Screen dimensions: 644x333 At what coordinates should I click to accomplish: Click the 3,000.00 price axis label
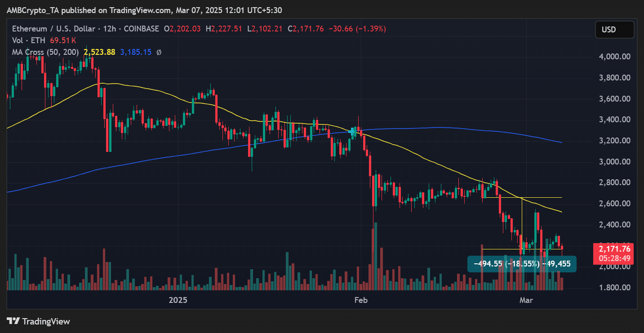coord(614,162)
